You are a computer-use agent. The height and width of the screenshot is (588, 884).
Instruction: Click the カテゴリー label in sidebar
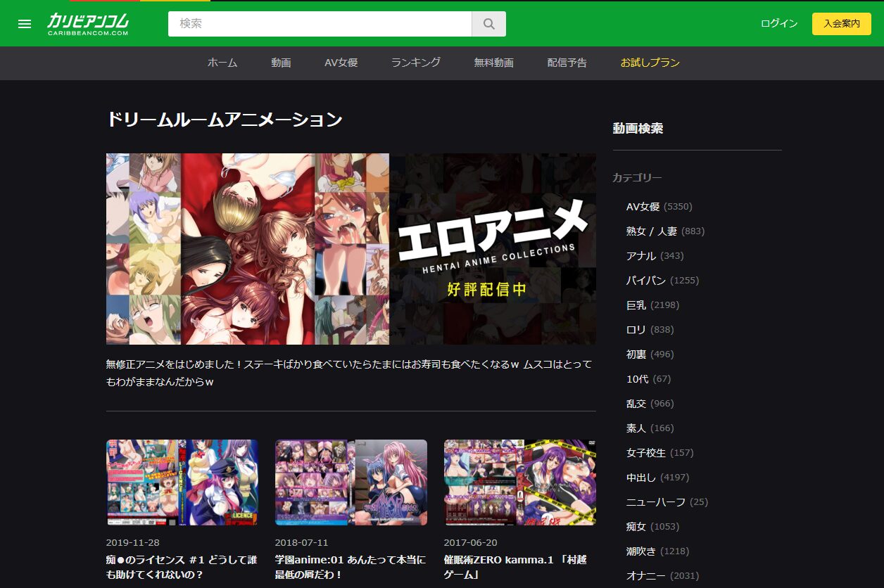(637, 178)
